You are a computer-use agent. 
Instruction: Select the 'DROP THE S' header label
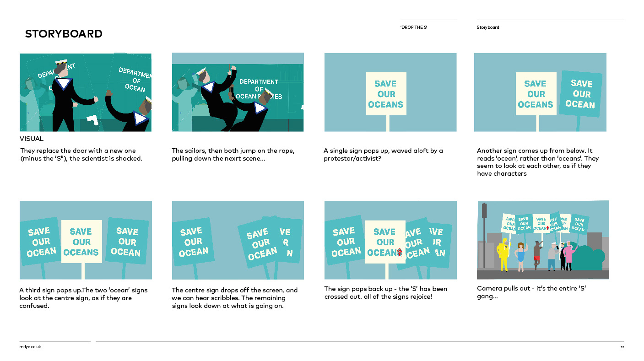(x=414, y=27)
